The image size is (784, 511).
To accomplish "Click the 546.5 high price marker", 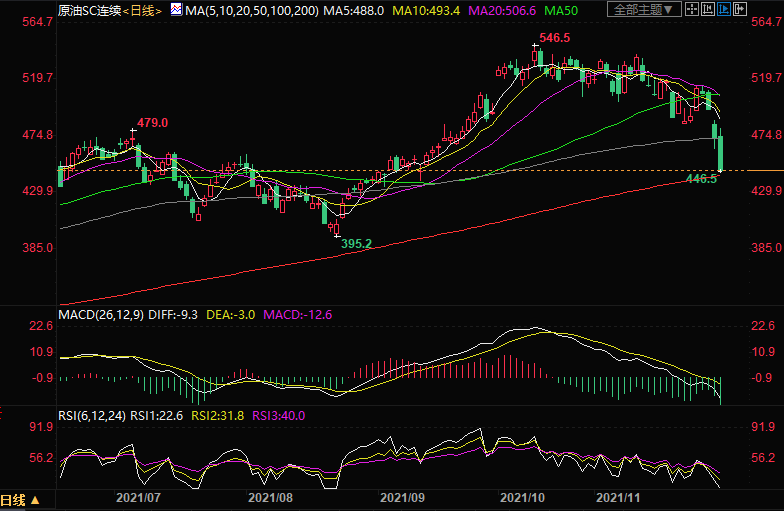I will tap(555, 37).
